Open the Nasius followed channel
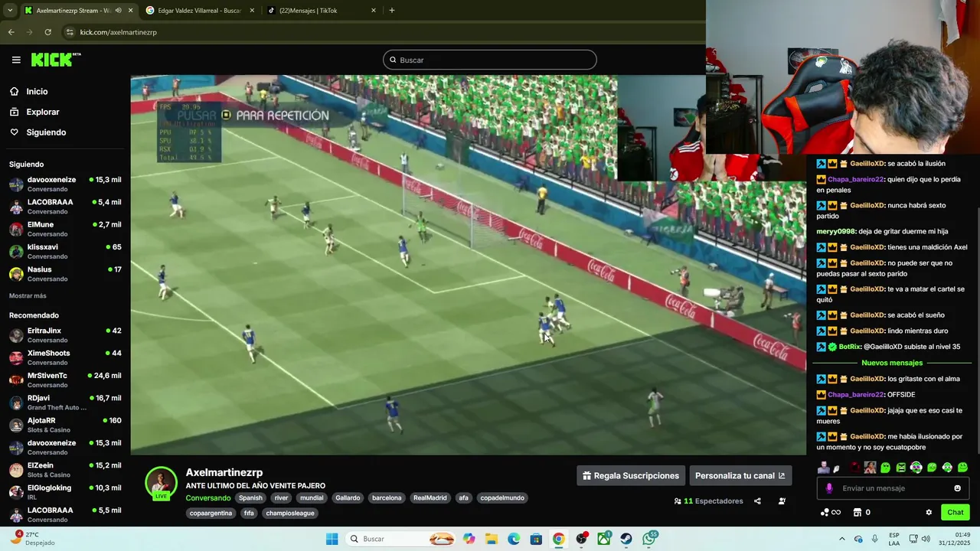Viewport: 980px width, 551px height. [x=65, y=273]
